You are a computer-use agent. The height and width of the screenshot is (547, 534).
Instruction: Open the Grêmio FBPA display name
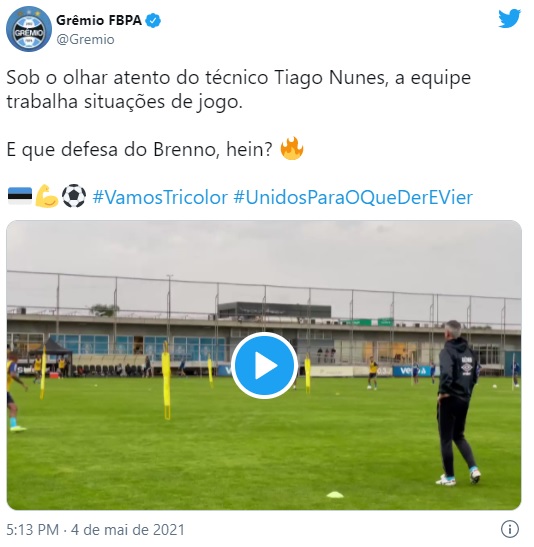(99, 21)
